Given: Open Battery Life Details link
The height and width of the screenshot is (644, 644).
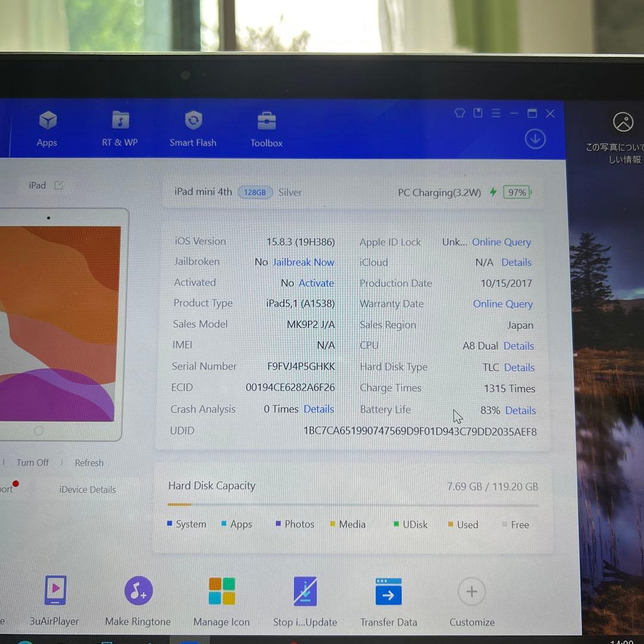Looking at the screenshot, I should 520,410.
